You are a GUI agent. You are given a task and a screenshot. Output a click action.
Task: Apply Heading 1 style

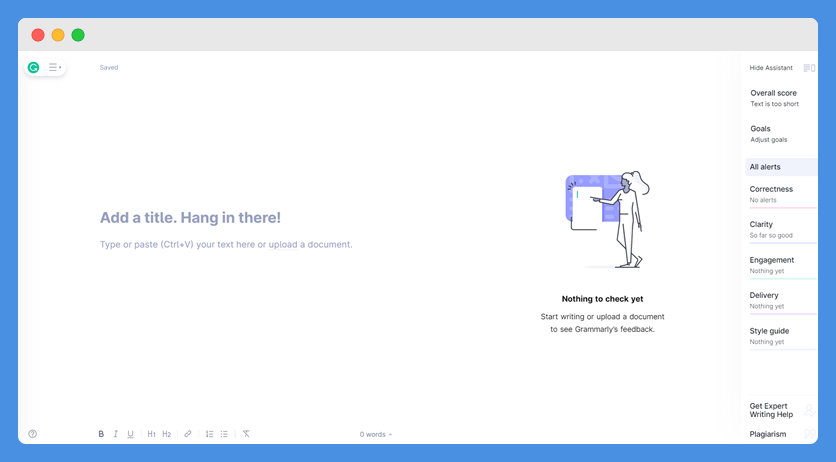pos(151,434)
